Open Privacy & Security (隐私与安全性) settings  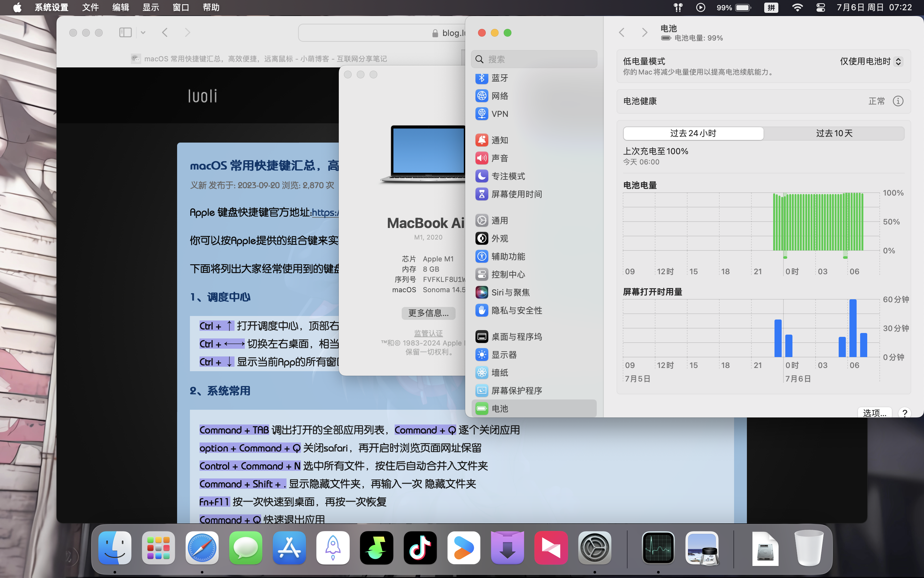click(534, 311)
